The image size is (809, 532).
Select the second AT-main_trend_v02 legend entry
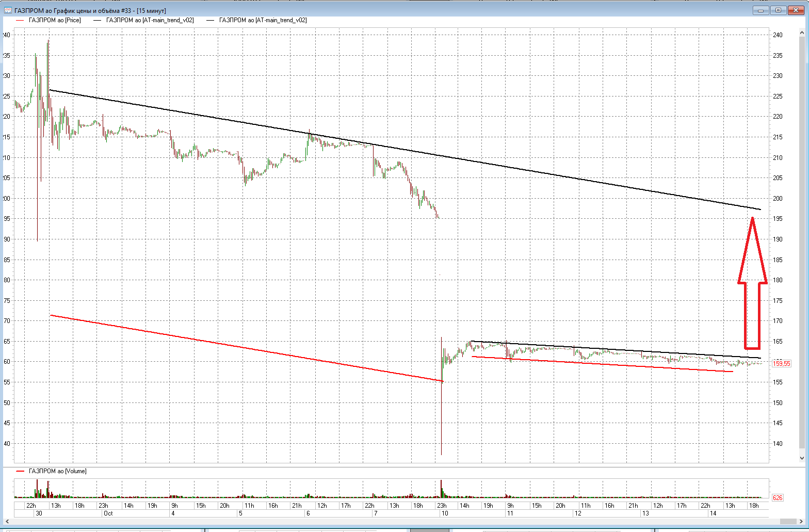tap(263, 21)
